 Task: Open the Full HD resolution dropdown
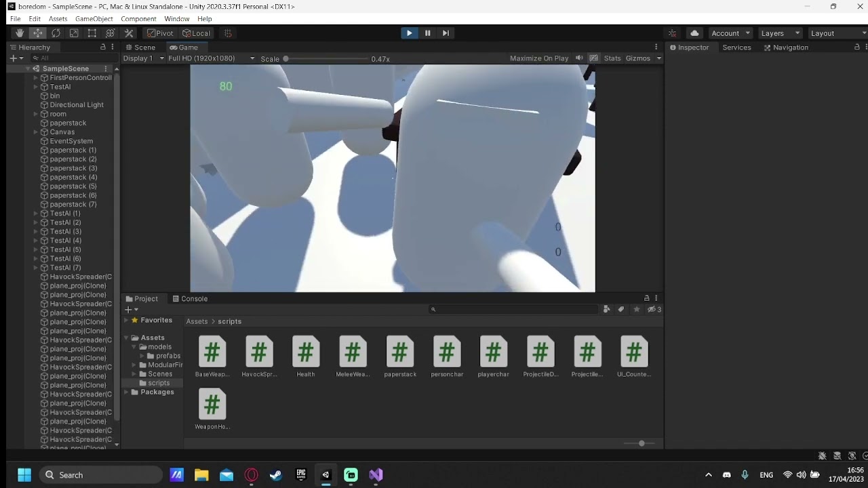point(212,58)
